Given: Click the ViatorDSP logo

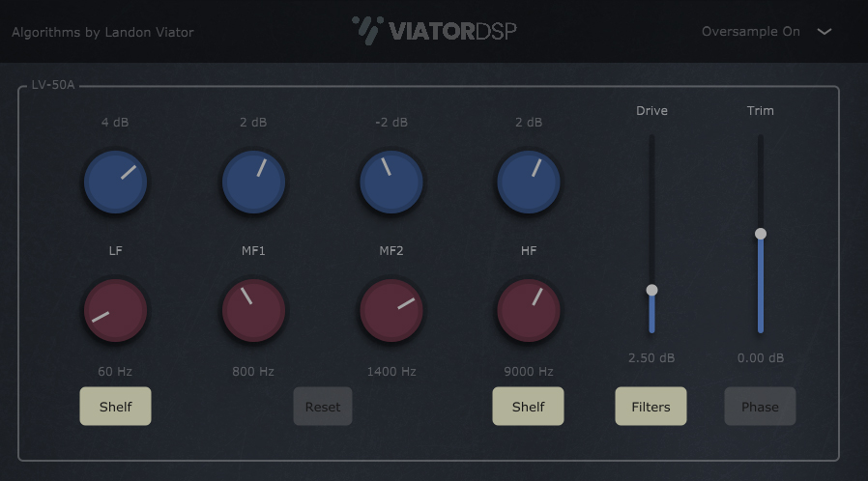Looking at the screenshot, I should point(435,30).
